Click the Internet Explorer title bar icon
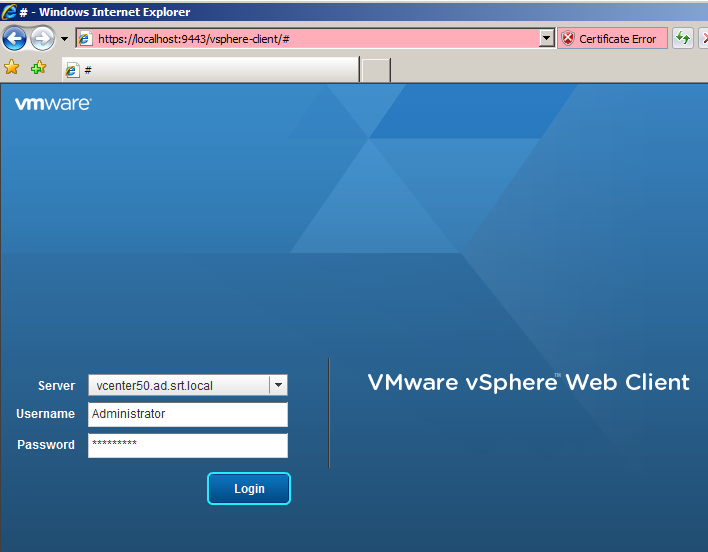 click(9, 12)
